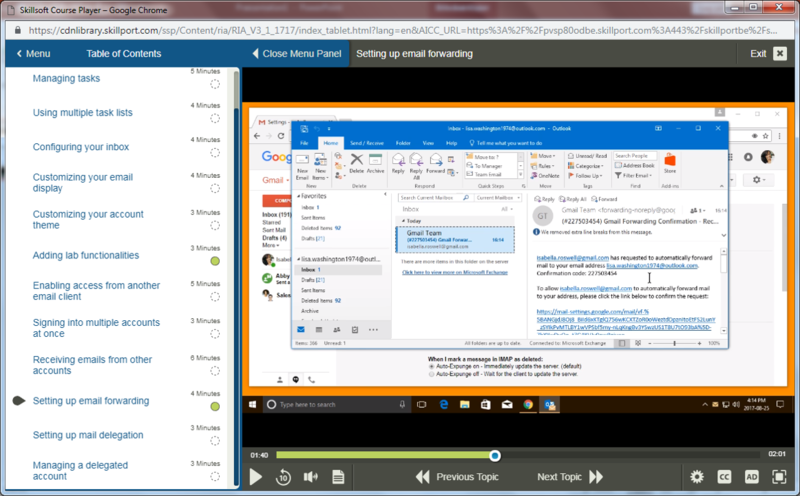Screen dimensions: 800x496
Task: Open the Categorize dropdown in Outlook
Action: 586,166
